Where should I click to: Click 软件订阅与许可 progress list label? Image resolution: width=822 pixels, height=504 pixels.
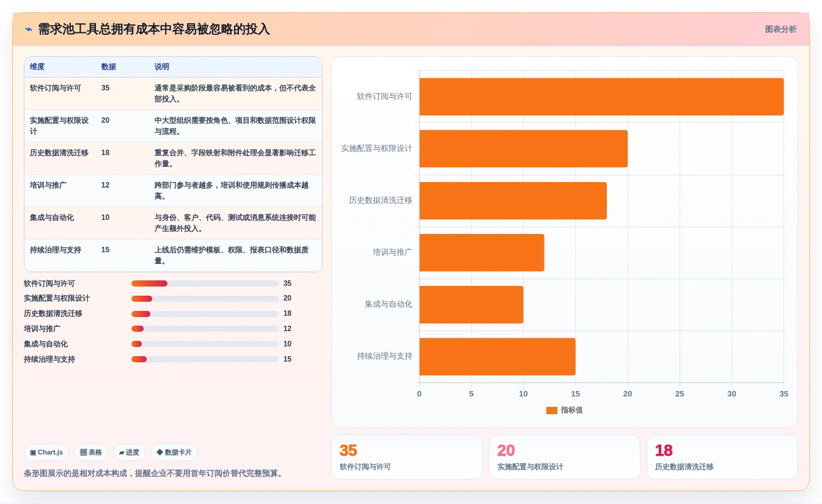coord(50,283)
